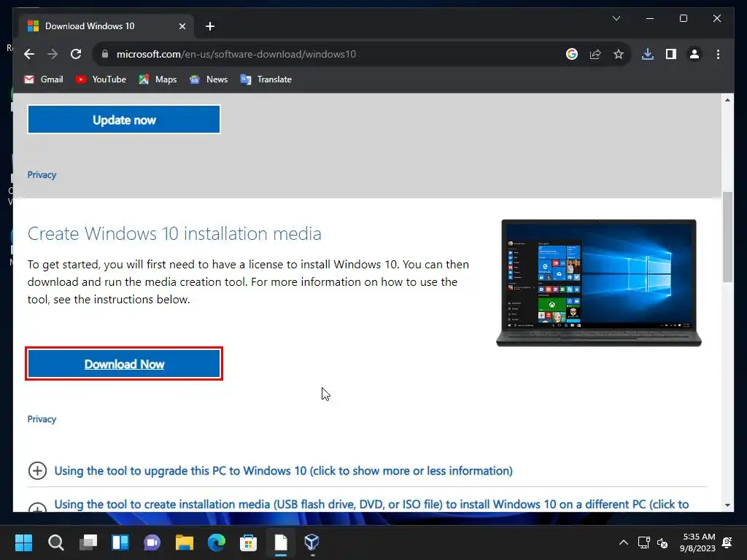Open the Widgets taskbar icon
Screen dimensions: 747x560
(120, 542)
